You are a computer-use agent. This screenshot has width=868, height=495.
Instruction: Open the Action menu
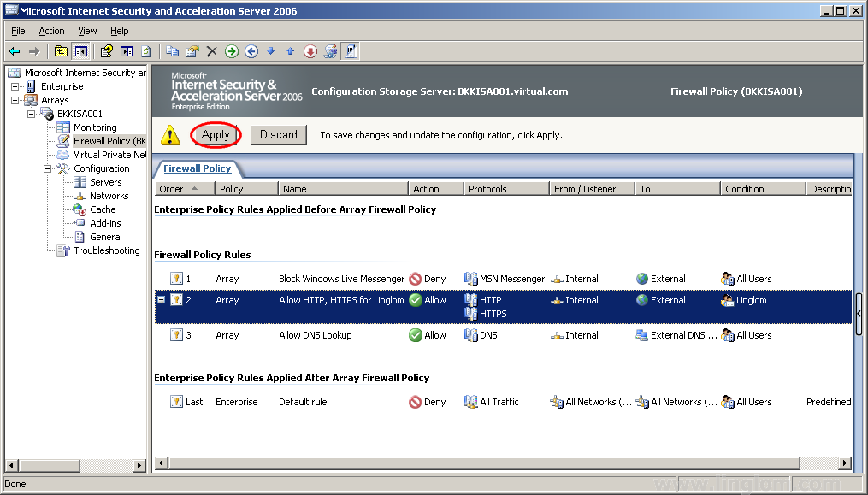point(51,31)
